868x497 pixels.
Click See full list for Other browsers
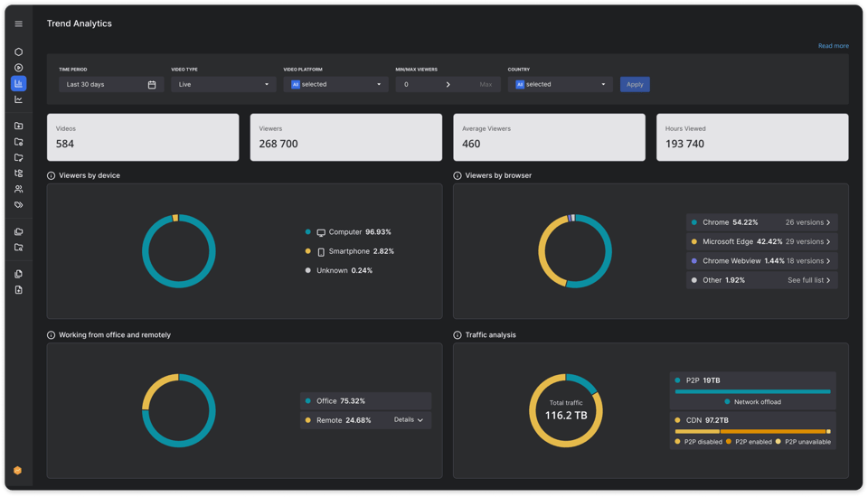(808, 280)
